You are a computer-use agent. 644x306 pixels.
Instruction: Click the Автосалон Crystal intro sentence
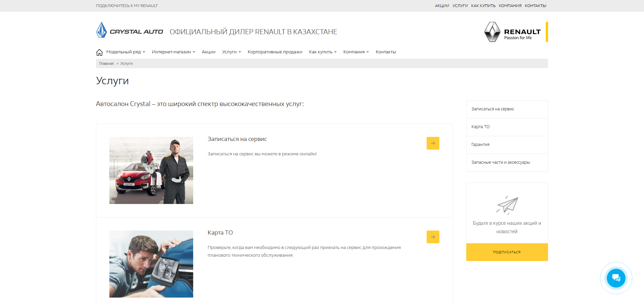(200, 104)
